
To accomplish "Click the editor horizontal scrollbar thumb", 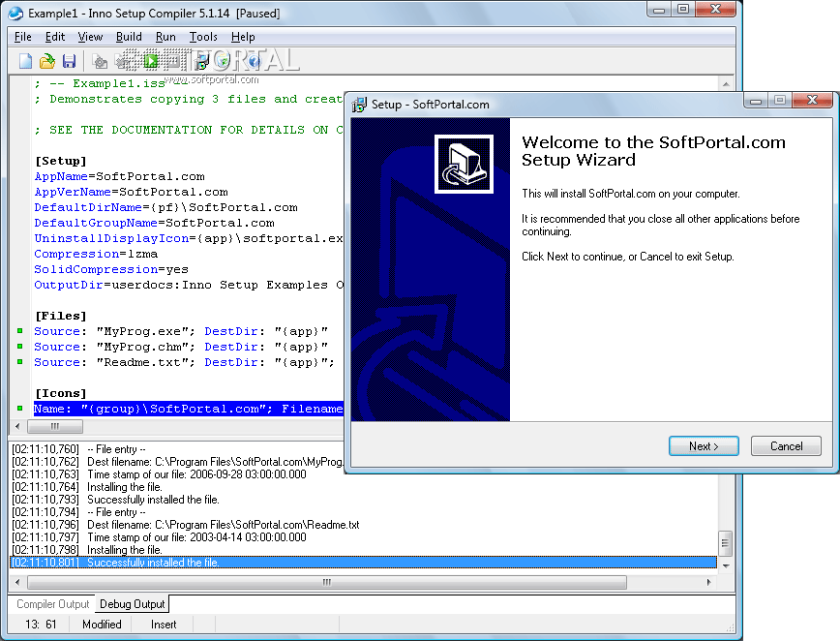I will [55, 426].
